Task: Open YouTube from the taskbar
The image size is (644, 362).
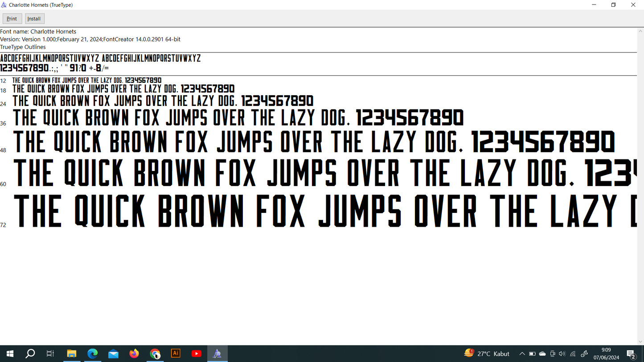Action: coord(197,354)
